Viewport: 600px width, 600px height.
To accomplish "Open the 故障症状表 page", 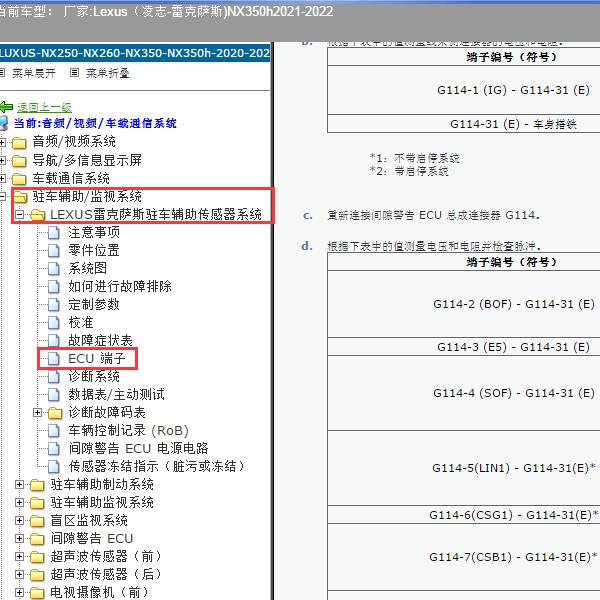I will click(x=100, y=340).
